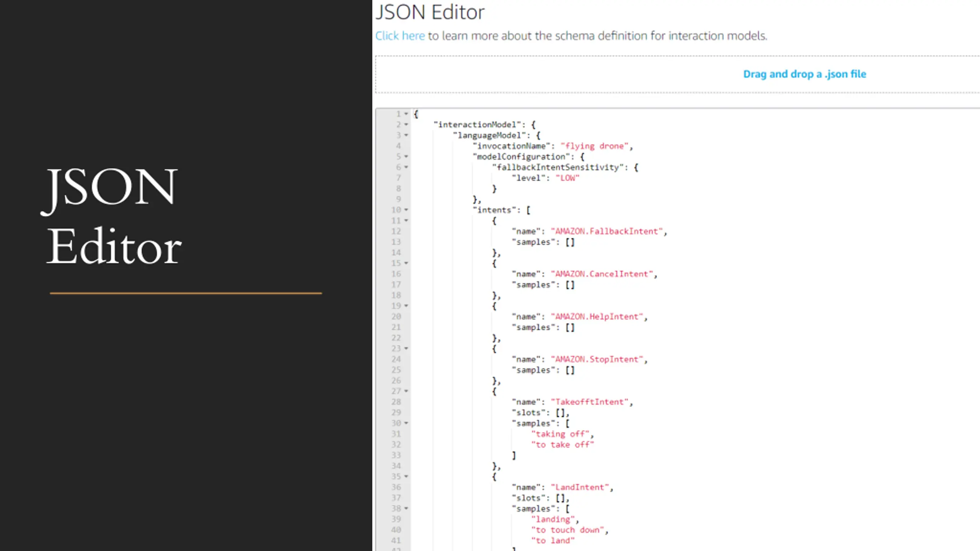This screenshot has height=551, width=980.
Task: Click the "TakeofftIntent" name string
Action: click(x=590, y=402)
